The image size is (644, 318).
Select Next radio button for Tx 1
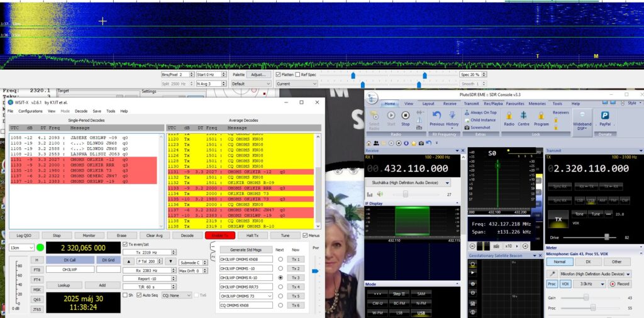click(280, 260)
